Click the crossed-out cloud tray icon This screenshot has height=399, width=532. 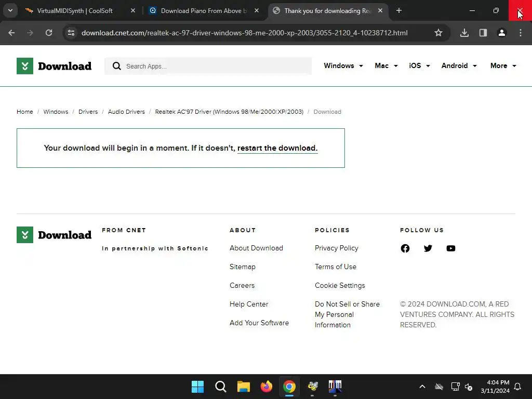pos(439,387)
